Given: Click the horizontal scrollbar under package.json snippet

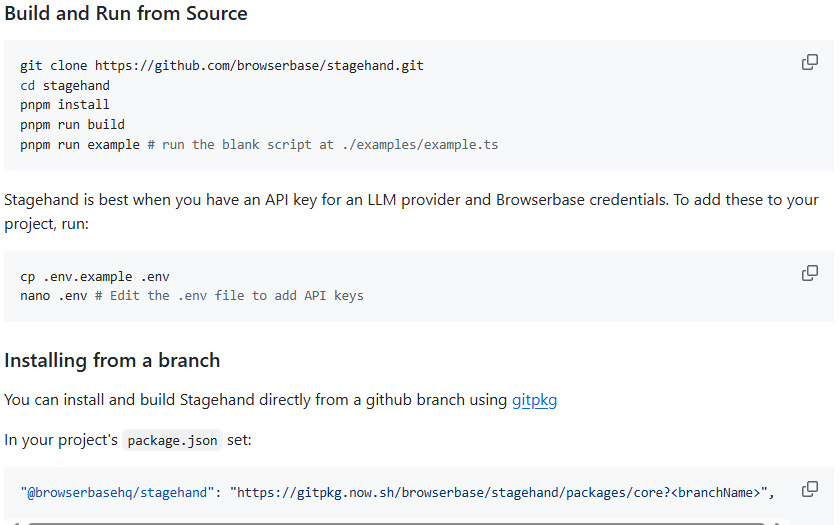Looking at the screenshot, I should [395, 523].
